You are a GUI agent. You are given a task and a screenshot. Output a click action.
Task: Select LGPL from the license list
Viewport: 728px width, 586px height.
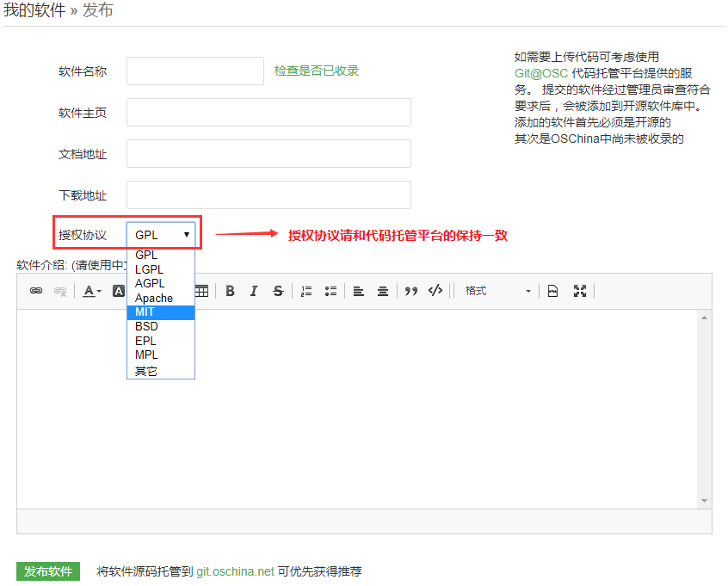[x=161, y=269]
